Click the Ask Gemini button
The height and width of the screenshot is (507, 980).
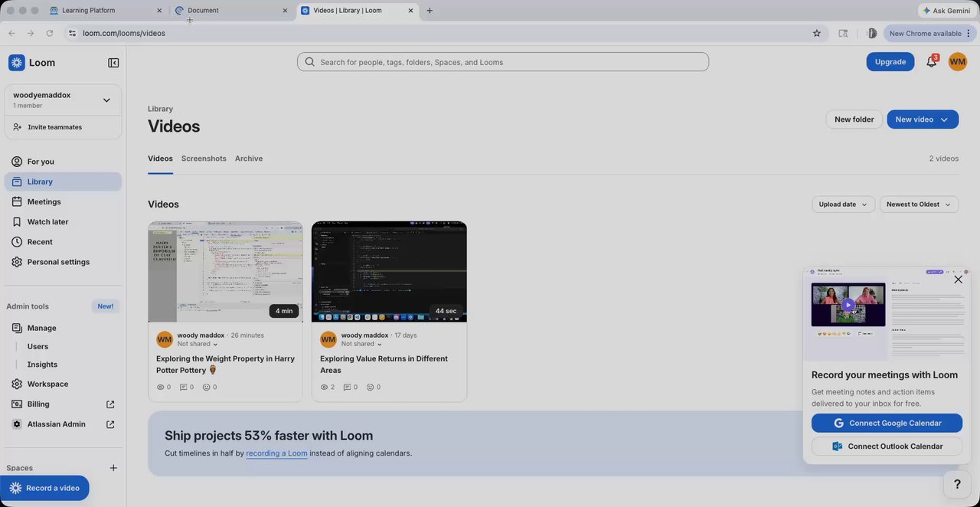click(x=946, y=11)
